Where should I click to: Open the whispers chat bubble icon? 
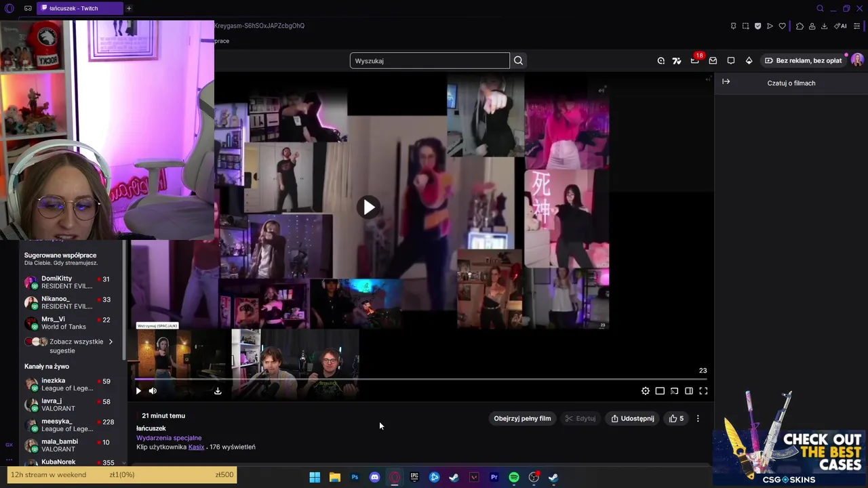(731, 60)
